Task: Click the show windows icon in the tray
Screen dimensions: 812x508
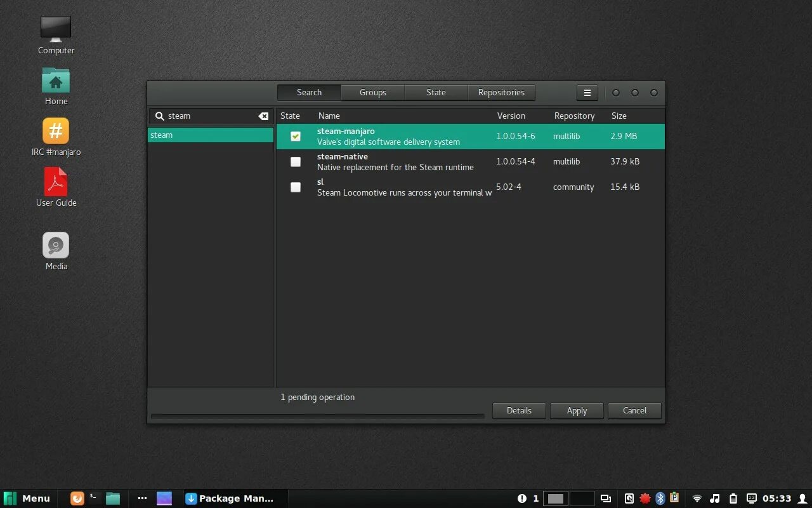Action: pyautogui.click(x=606, y=498)
